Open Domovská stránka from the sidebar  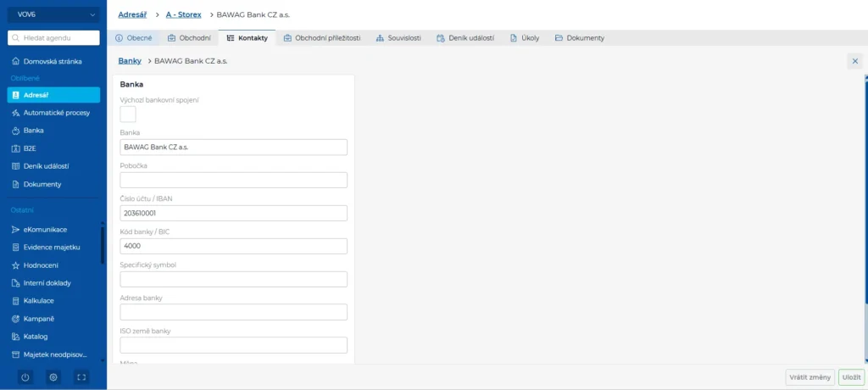[x=53, y=61]
